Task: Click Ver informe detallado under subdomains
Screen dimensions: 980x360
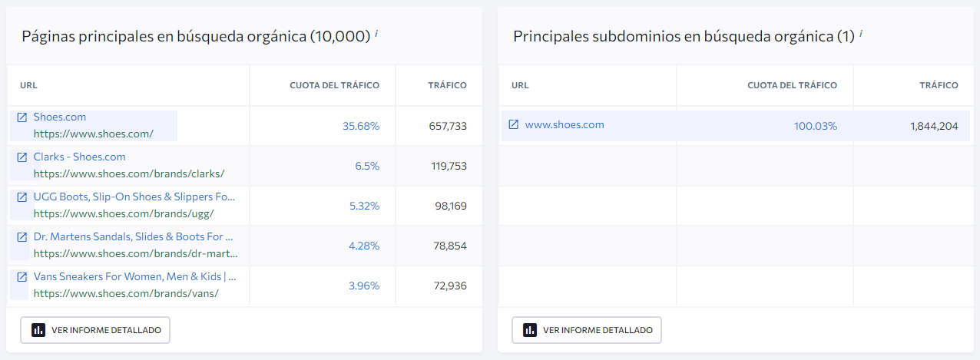Action: click(x=587, y=330)
